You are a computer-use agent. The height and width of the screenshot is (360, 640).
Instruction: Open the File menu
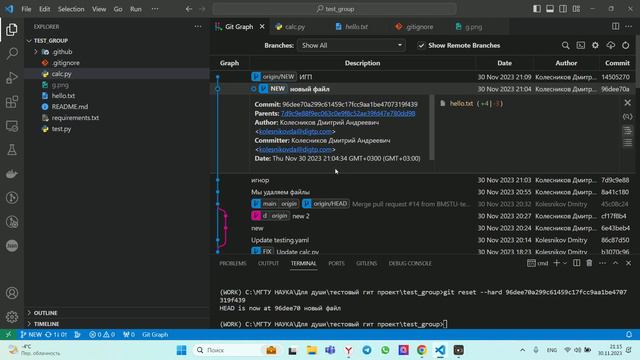coord(26,9)
